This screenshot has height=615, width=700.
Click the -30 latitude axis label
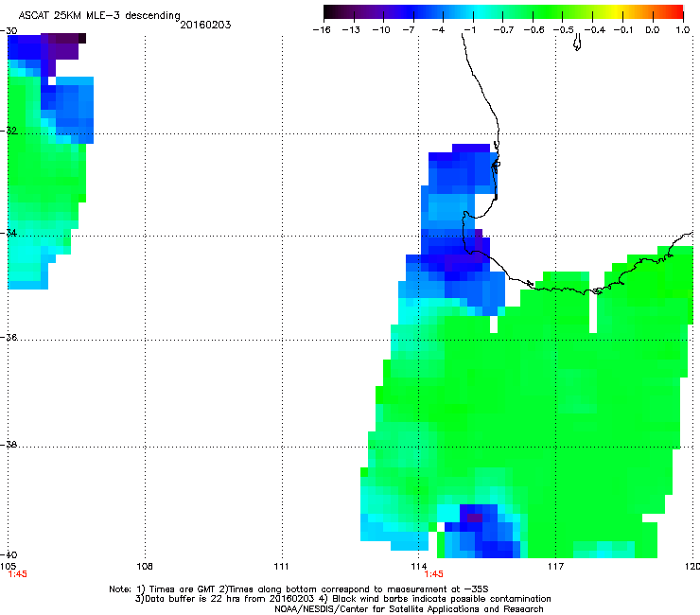coord(9,31)
